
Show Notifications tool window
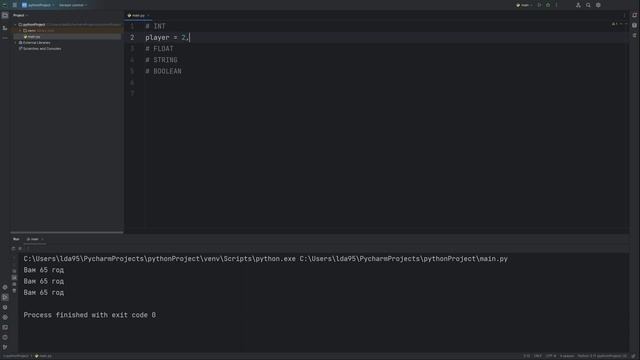coord(635,15)
